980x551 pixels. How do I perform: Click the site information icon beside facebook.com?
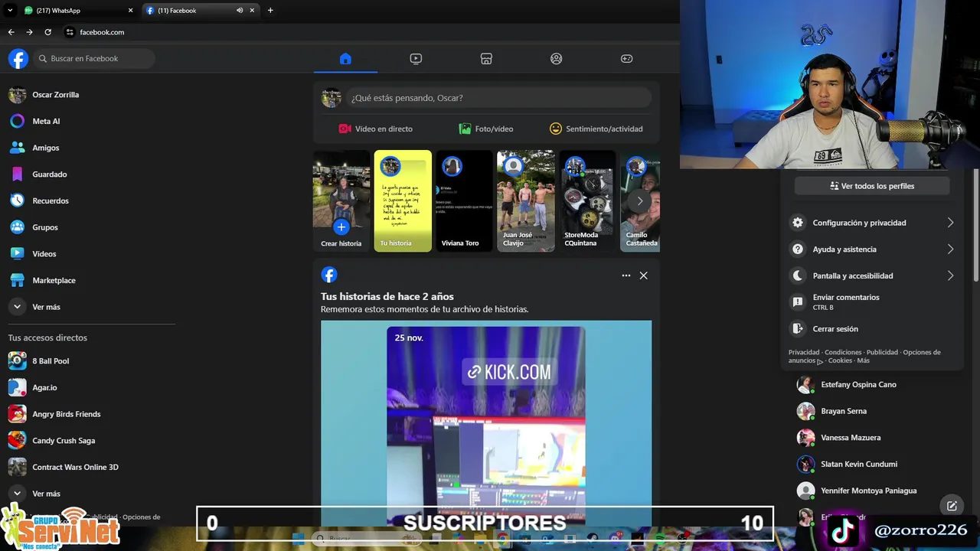[70, 32]
